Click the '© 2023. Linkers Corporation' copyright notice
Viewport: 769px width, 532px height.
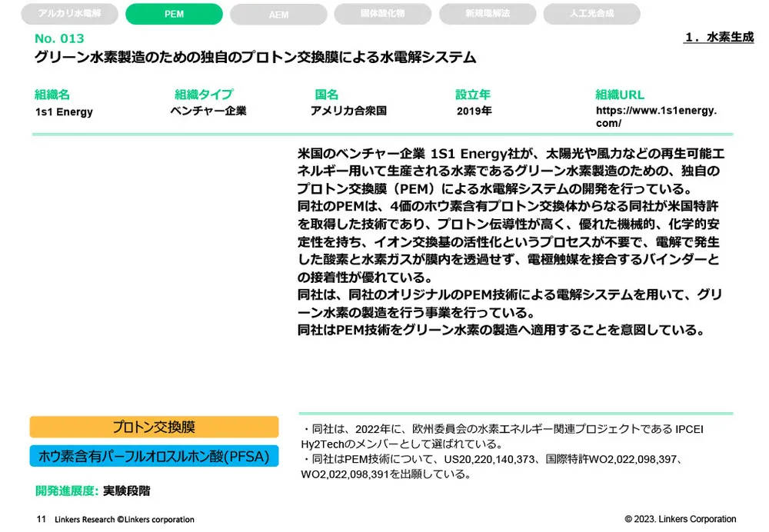pyautogui.click(x=681, y=519)
